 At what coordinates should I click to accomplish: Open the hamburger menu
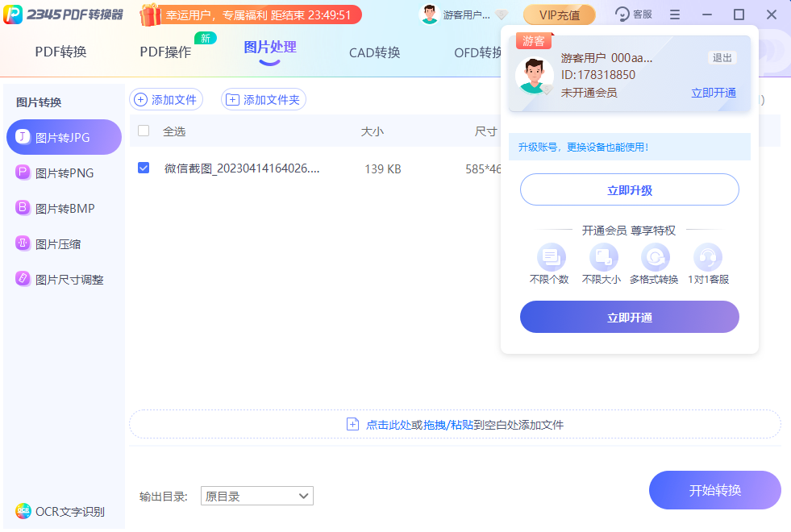675,14
